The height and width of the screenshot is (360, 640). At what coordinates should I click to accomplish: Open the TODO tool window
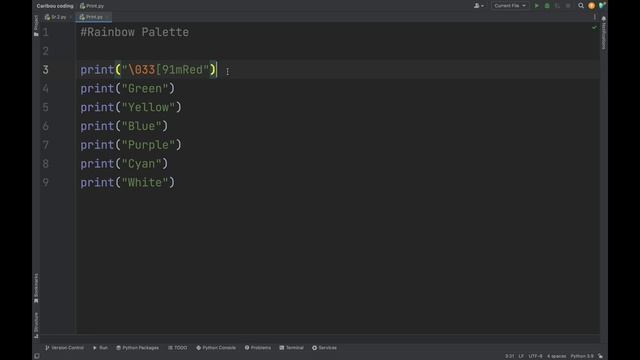178,348
